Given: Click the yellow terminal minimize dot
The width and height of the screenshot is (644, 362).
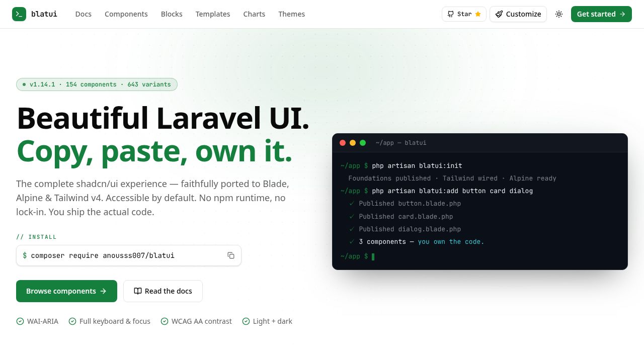Looking at the screenshot, I should coord(353,143).
